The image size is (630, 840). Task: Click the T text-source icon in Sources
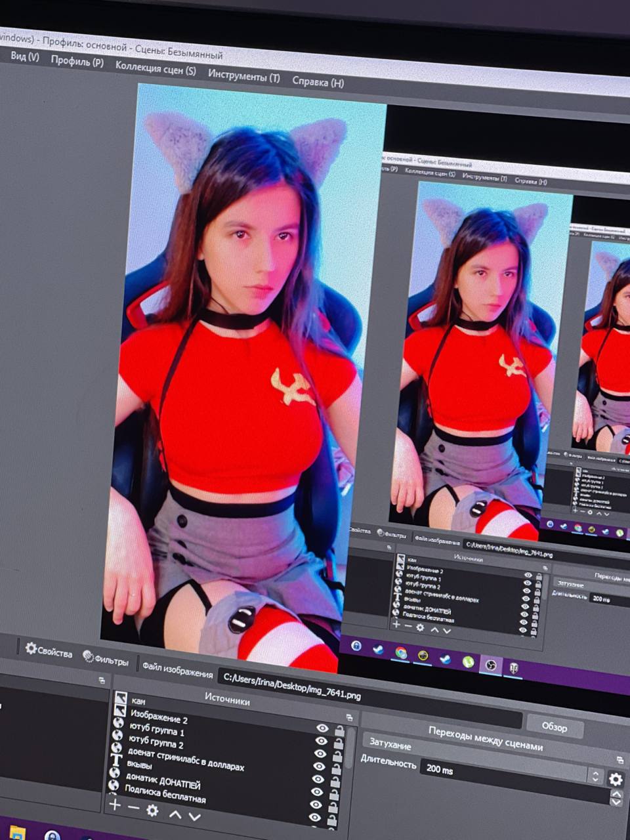pos(116,760)
